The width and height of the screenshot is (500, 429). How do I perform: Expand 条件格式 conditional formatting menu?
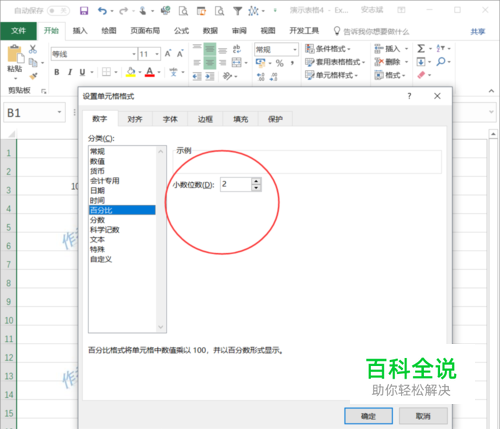328,49
